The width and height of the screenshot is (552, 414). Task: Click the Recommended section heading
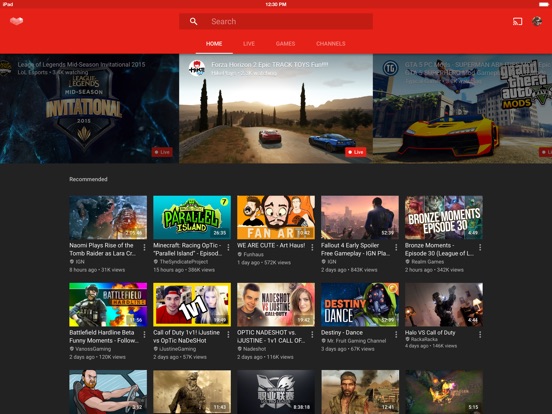(88, 179)
